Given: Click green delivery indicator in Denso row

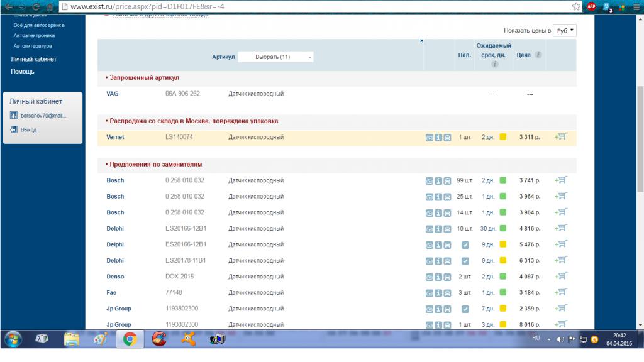Looking at the screenshot, I should tap(502, 277).
